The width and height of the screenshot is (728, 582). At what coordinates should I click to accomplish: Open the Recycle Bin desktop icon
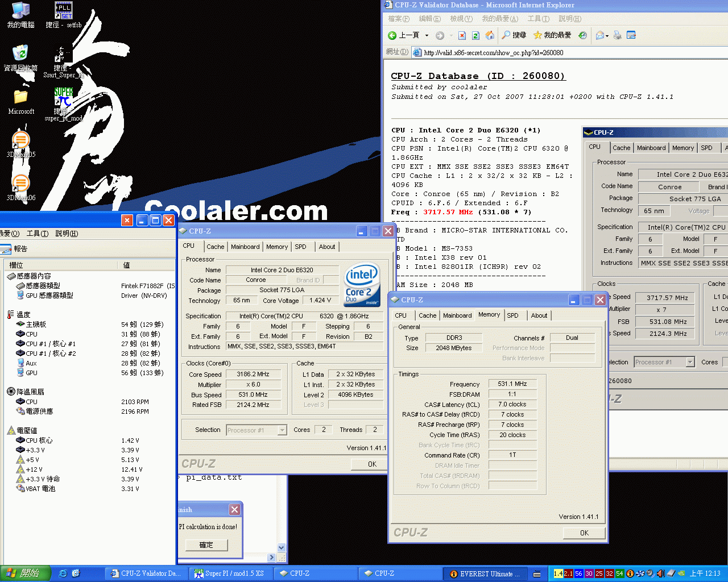pos(20,53)
